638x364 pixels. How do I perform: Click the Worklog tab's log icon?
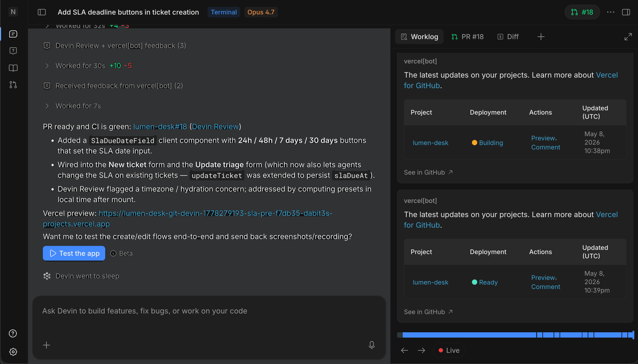click(x=404, y=37)
